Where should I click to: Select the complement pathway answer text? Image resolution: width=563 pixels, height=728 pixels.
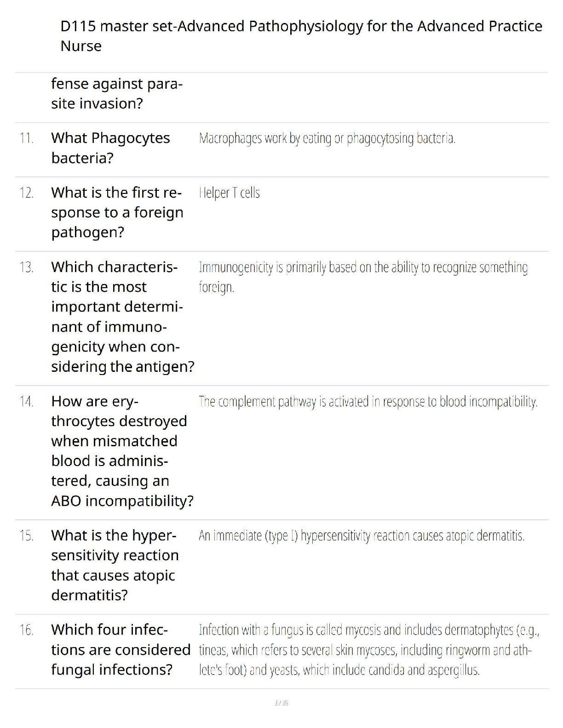pos(368,402)
